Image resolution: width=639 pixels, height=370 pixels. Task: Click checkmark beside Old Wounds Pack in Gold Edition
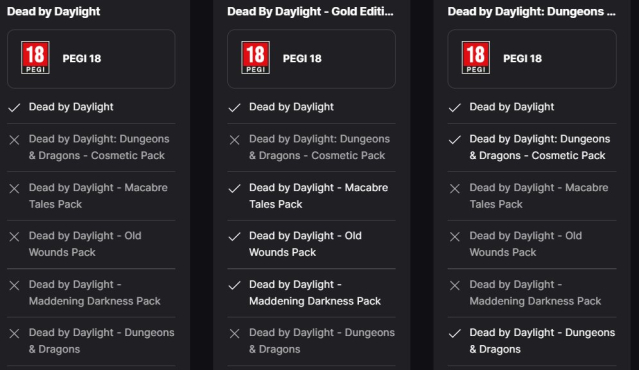tap(234, 237)
